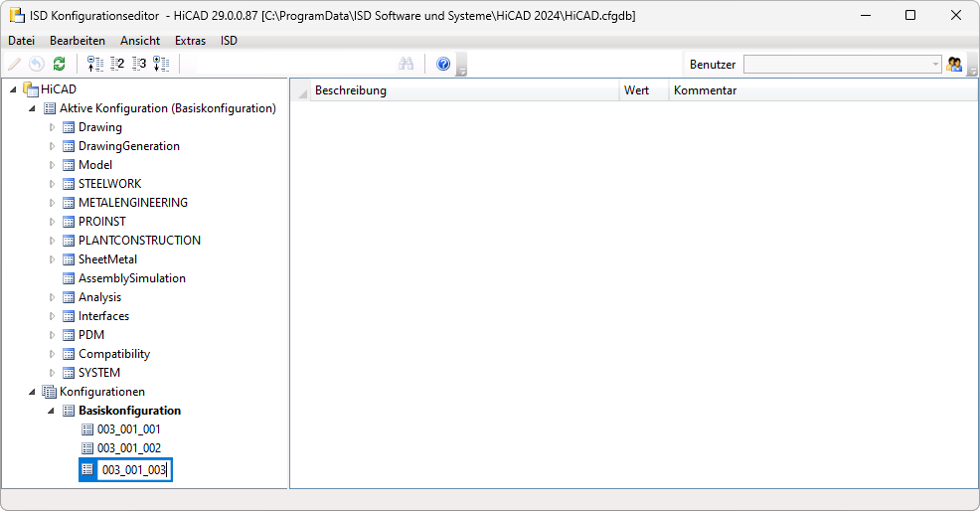Expand the DrawingGeneration node
Image resolution: width=980 pixels, height=511 pixels.
pos(52,146)
